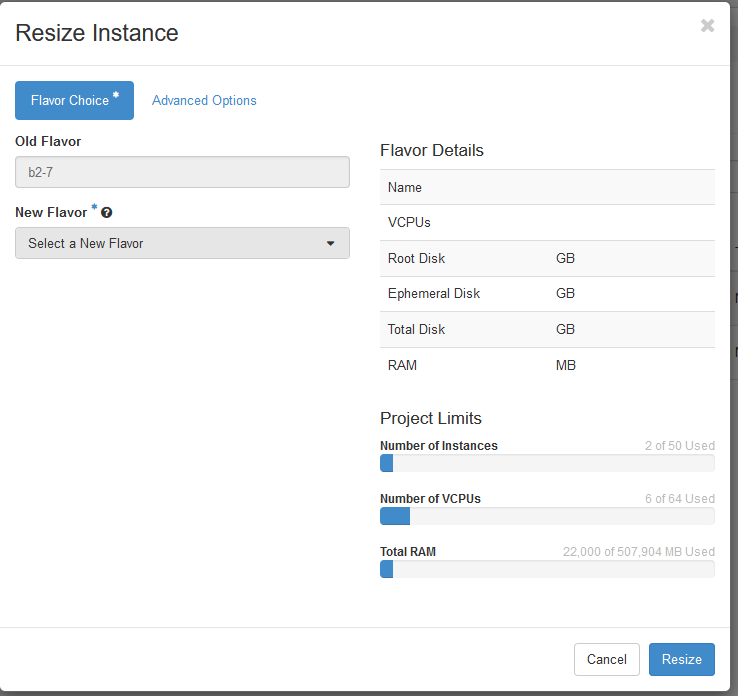Click the Number of Instances usage bar

click(547, 463)
